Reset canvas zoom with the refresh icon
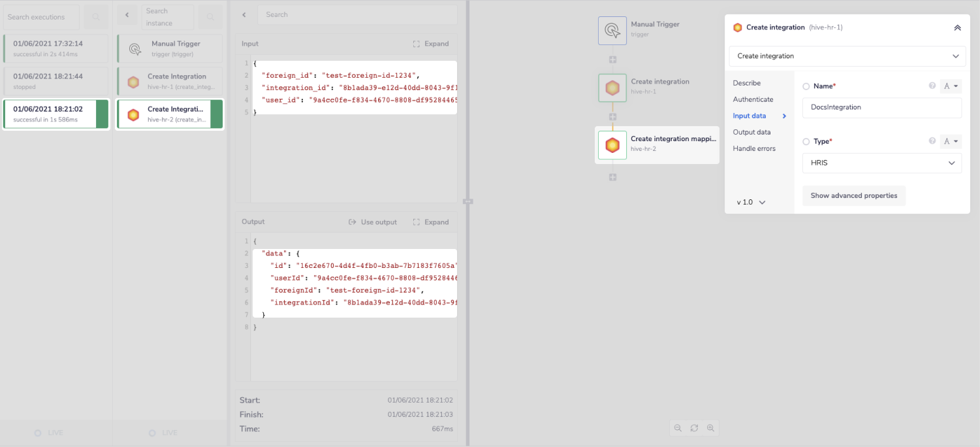This screenshot has width=980, height=447. (694, 428)
